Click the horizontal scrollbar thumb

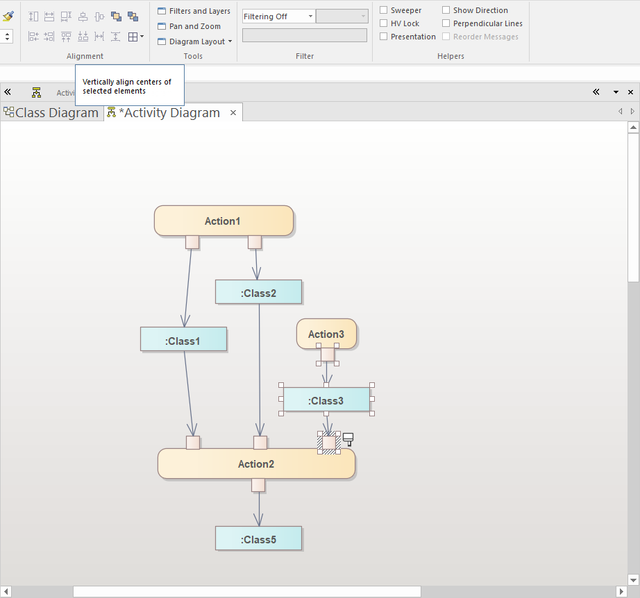[x=247, y=591]
